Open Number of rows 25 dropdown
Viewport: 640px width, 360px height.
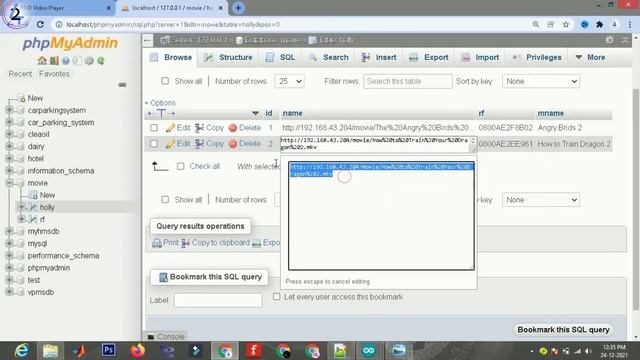[x=290, y=81]
